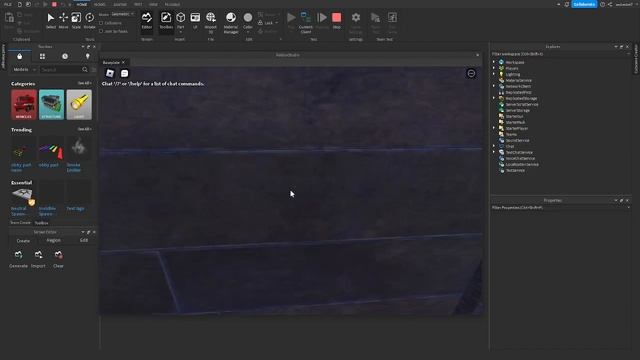Switch to Terrain Editor Create tab
Viewport: 640px width, 360px height.
pyautogui.click(x=23, y=240)
